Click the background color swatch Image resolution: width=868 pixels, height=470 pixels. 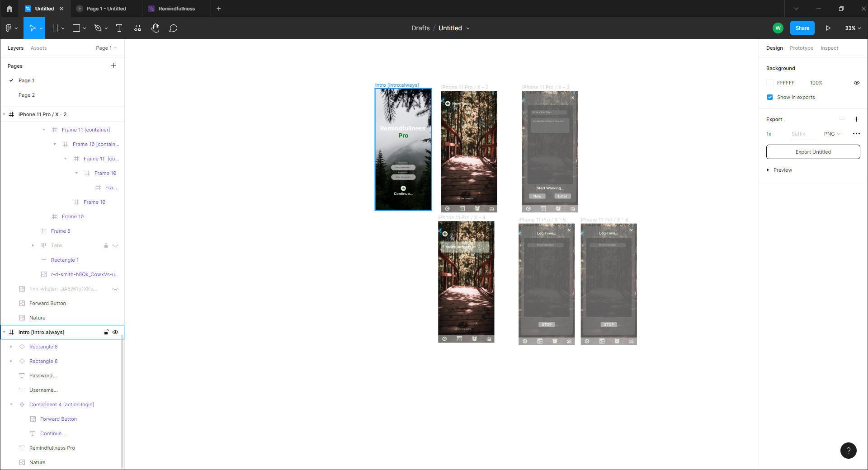pyautogui.click(x=770, y=83)
